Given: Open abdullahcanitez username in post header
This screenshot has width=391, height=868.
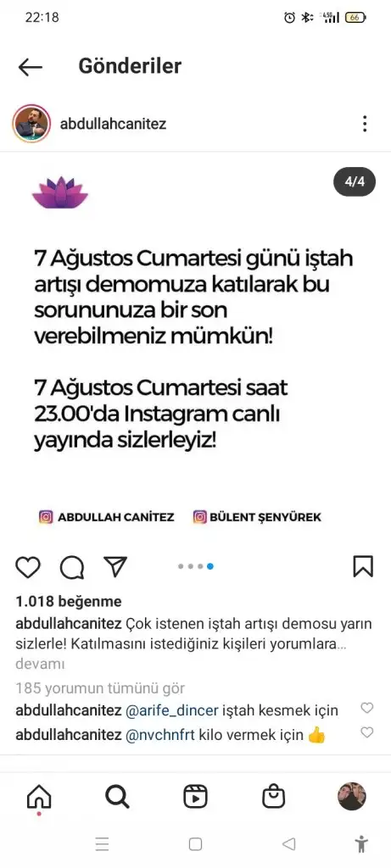Looking at the screenshot, I should click(113, 124).
